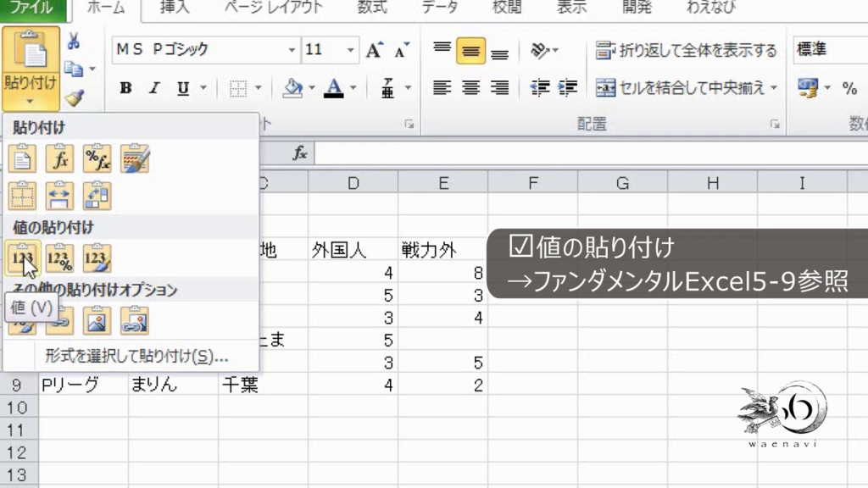Choose Keep Source Column Widths paste icon

pyautogui.click(x=60, y=196)
